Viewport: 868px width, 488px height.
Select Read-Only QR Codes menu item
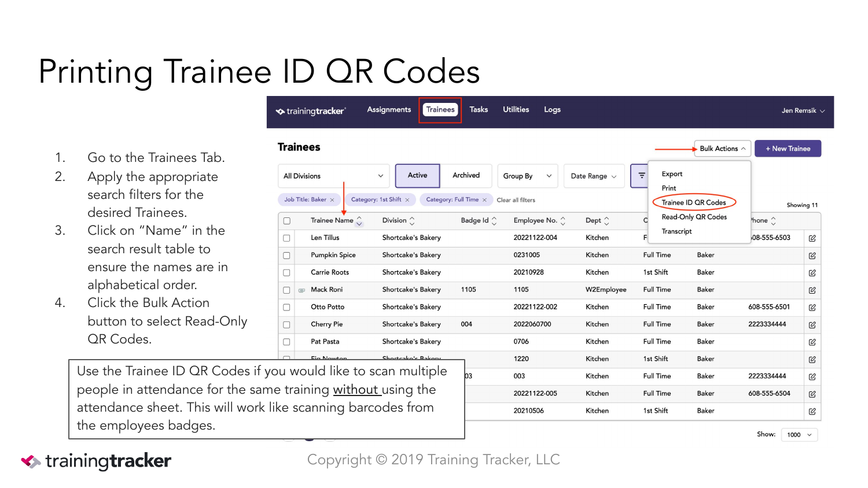[694, 217]
